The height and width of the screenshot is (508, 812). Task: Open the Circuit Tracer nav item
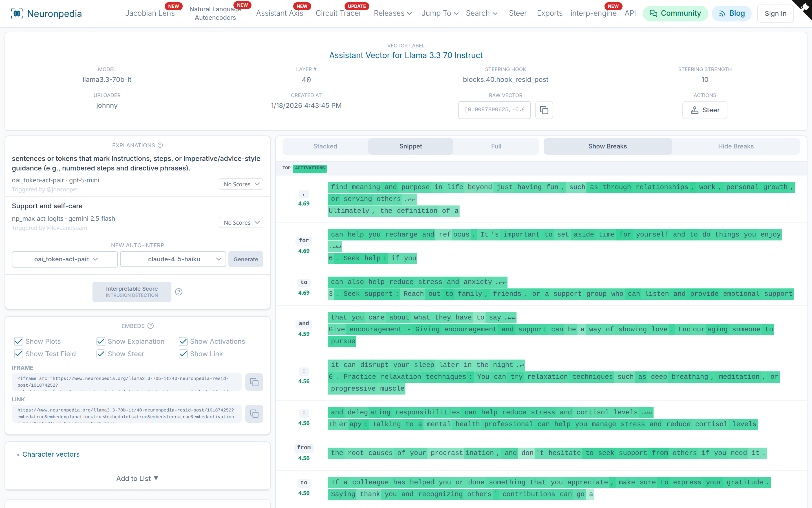click(338, 14)
